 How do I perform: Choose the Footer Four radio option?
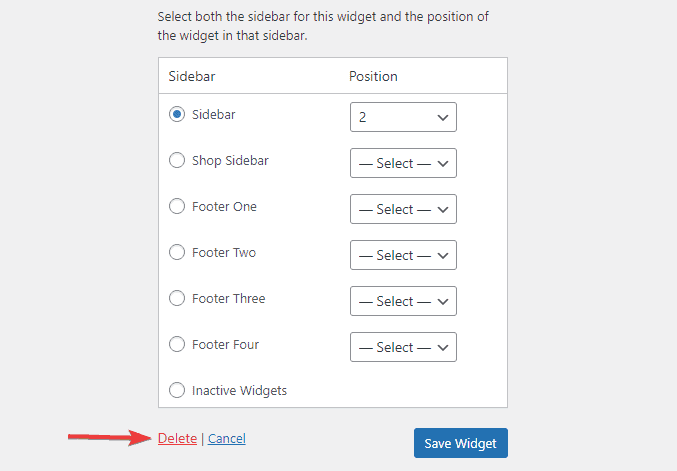click(177, 344)
